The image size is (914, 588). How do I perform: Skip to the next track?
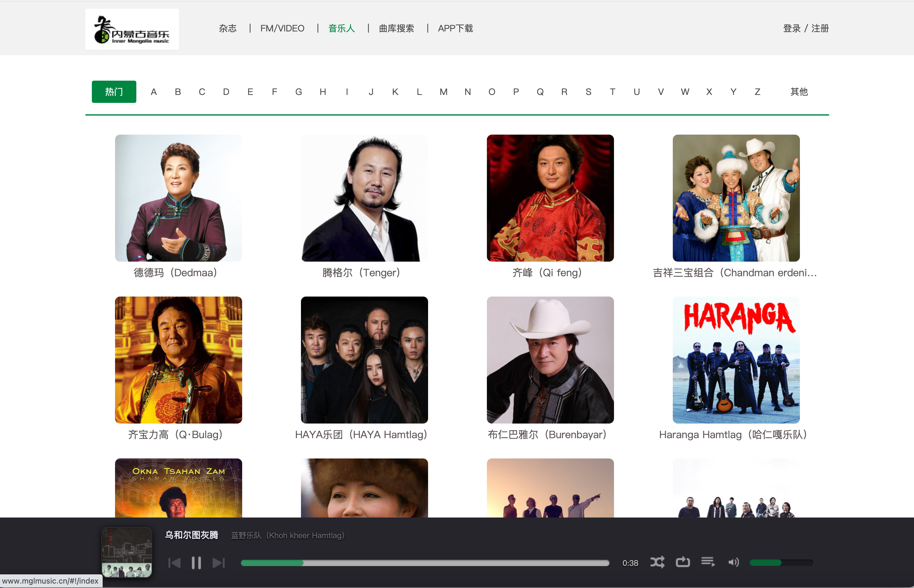tap(219, 563)
